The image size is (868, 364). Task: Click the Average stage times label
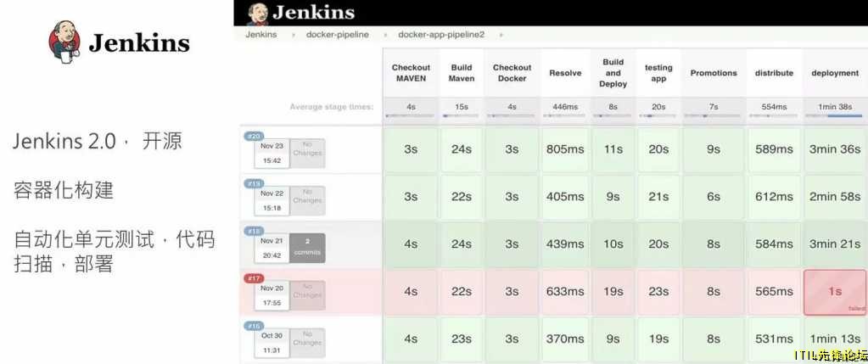click(x=331, y=107)
